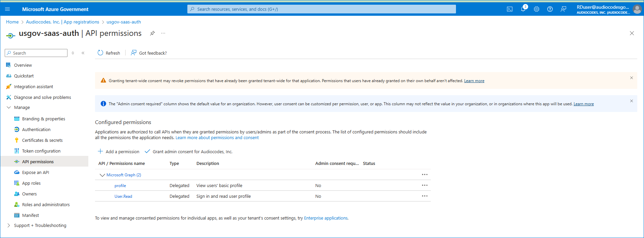This screenshot has width=644, height=238.
Task: Open Enterprise applications link
Action: (x=326, y=218)
